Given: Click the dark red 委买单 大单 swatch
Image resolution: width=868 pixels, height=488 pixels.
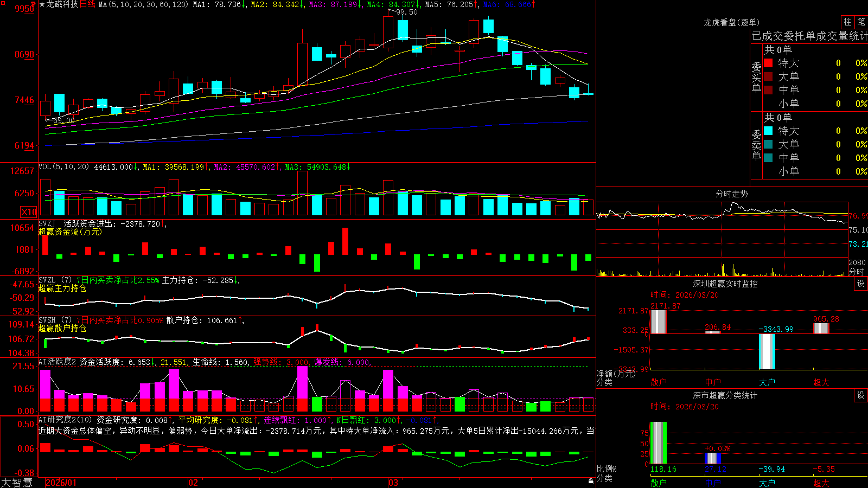Looking at the screenshot, I should [768, 76].
